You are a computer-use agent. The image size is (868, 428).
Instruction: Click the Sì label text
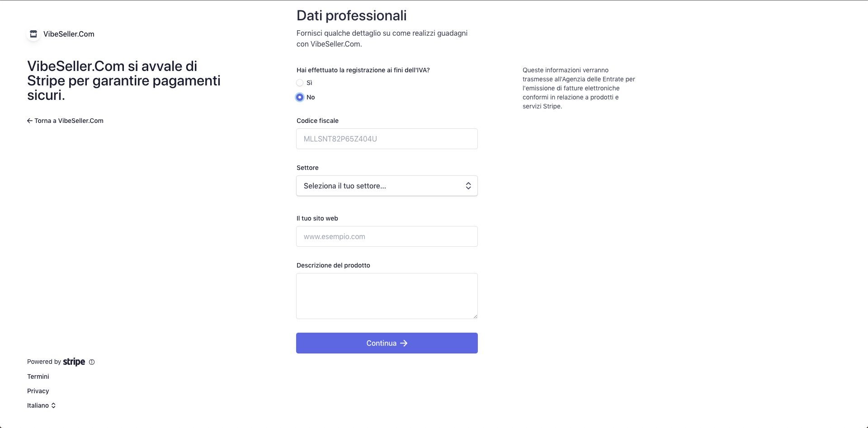(x=309, y=83)
